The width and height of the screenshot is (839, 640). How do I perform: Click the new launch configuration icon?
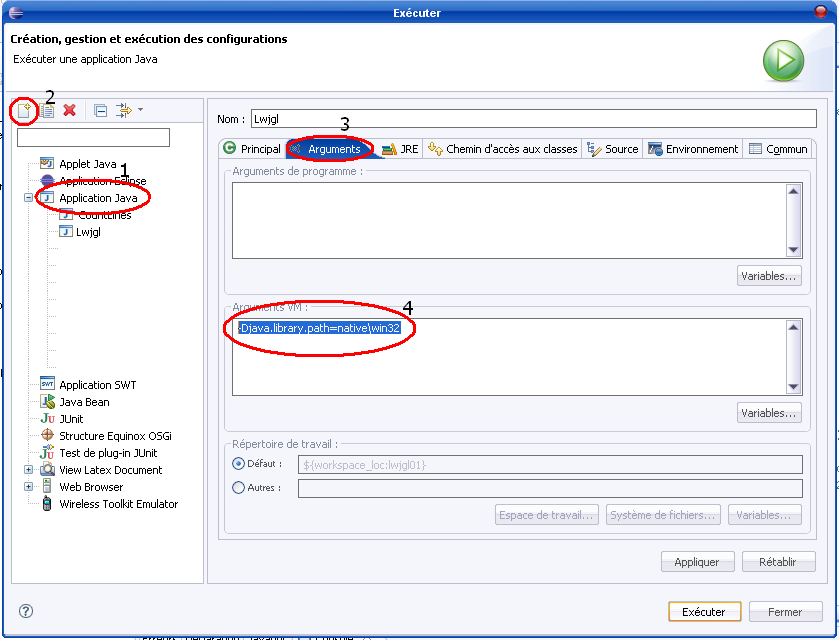[24, 110]
